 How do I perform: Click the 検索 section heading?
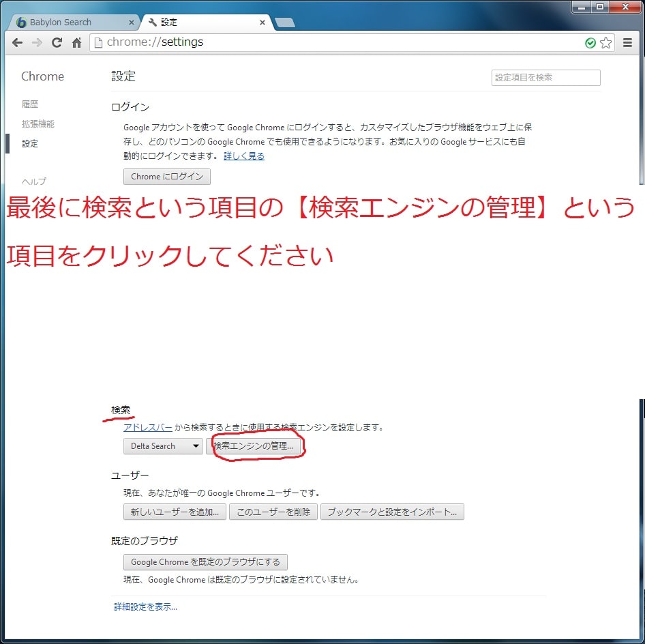(x=121, y=410)
